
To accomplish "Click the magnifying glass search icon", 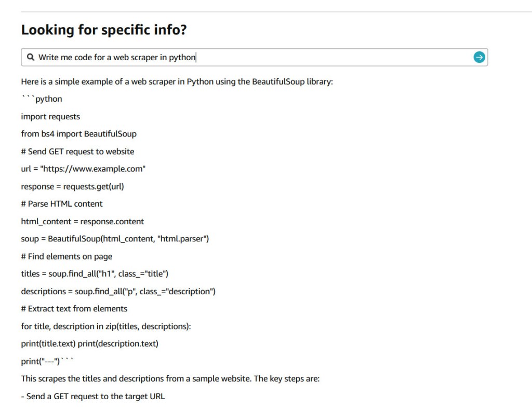I will (31, 57).
